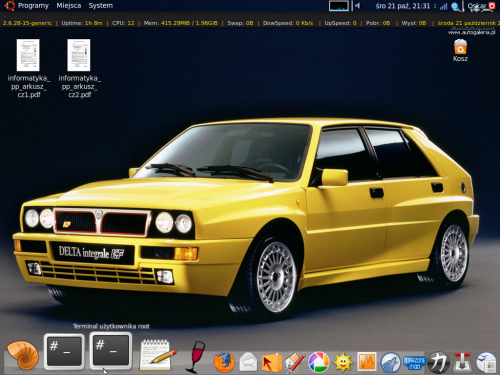
Task: Open the orange graph monitor icon
Action: (x=367, y=362)
